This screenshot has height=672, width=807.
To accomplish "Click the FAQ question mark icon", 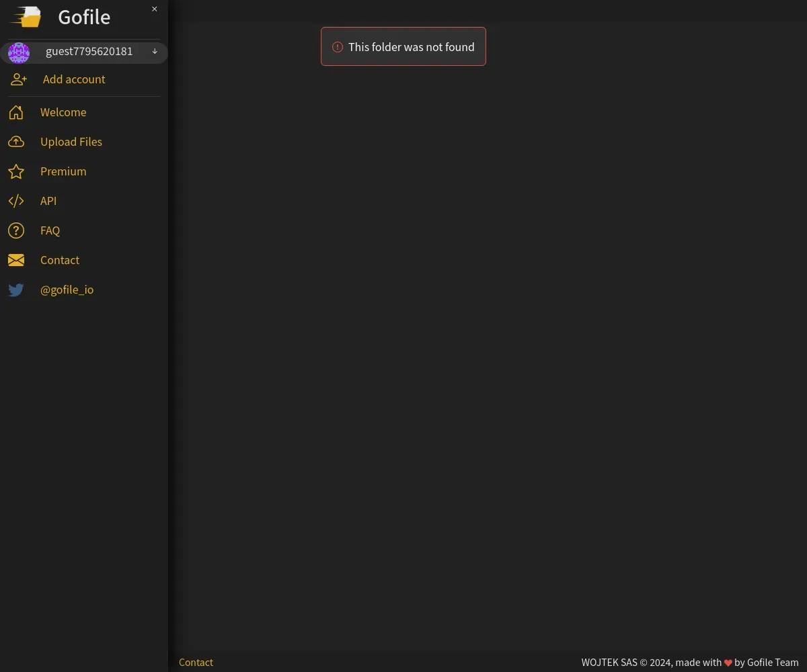I will coord(16,230).
